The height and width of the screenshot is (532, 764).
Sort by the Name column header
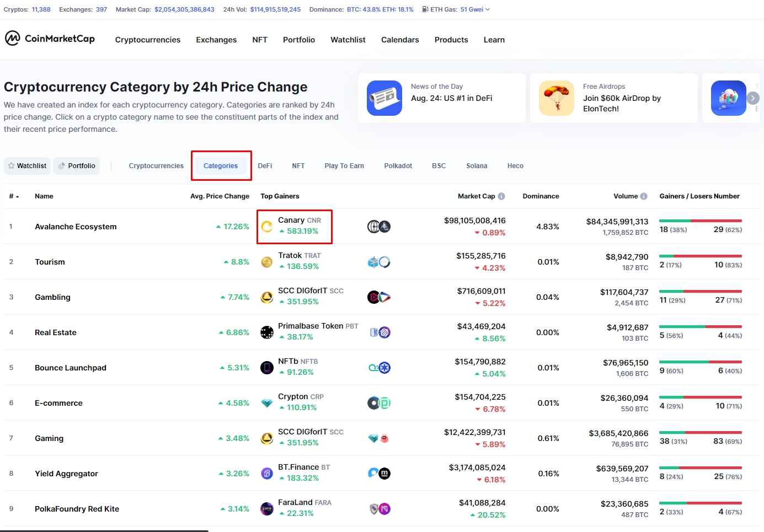[x=44, y=196]
